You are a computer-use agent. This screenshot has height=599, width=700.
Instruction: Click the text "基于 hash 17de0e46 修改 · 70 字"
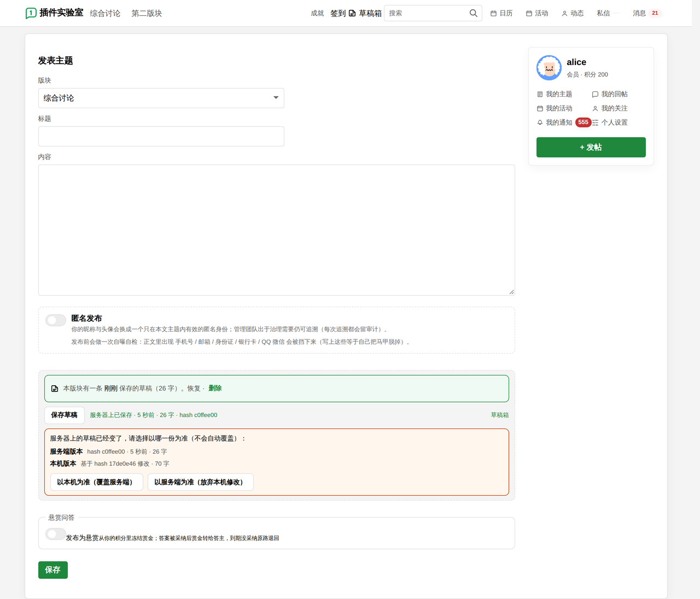click(125, 464)
